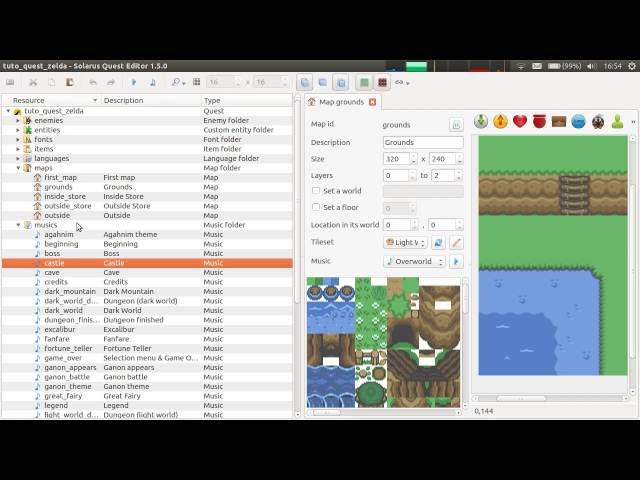Collapse the maps folder
The height and width of the screenshot is (480, 640).
(18, 168)
